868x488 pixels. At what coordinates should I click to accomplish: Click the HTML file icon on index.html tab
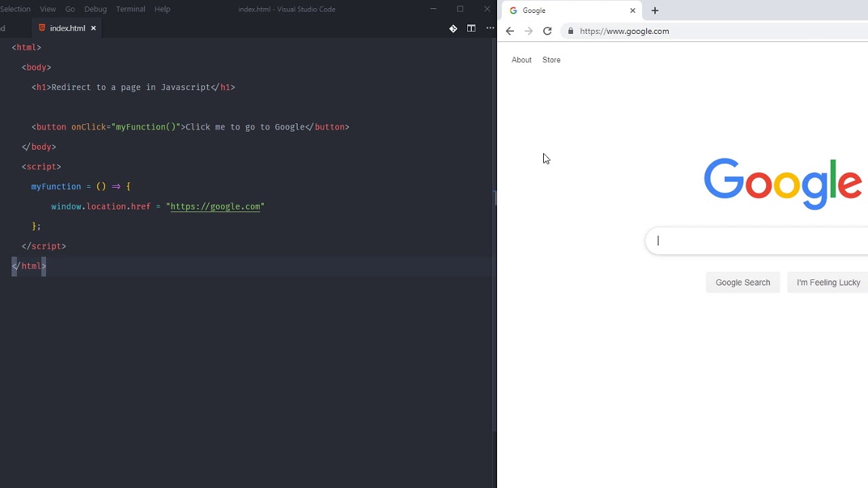point(42,28)
